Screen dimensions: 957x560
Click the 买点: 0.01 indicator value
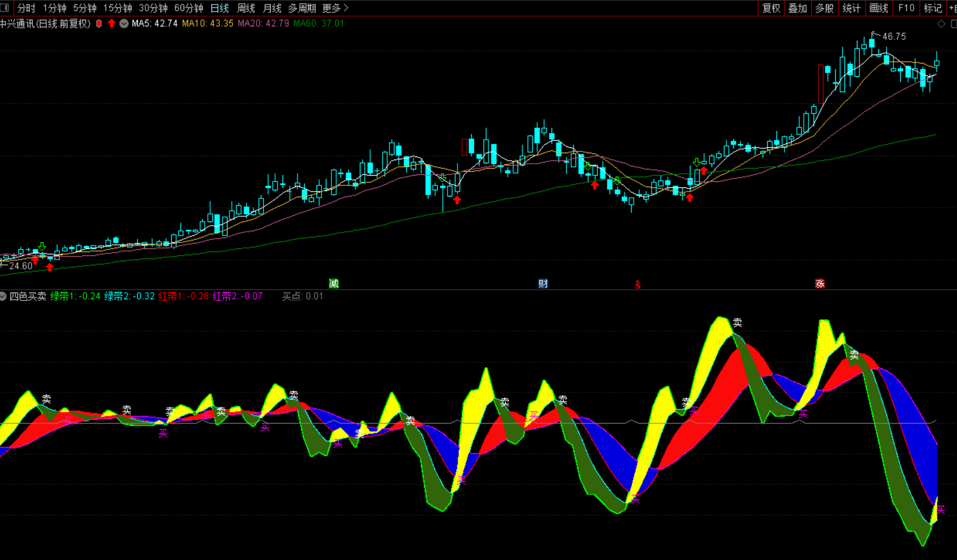click(x=302, y=297)
